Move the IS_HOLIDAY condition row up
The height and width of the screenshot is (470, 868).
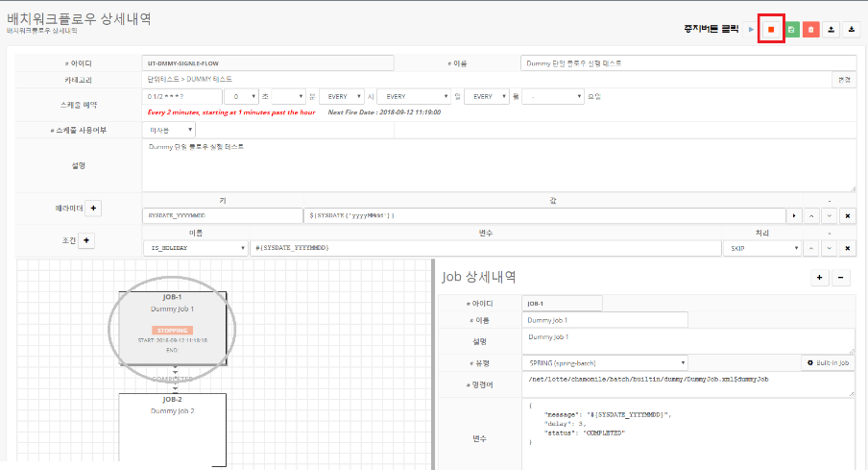(811, 248)
